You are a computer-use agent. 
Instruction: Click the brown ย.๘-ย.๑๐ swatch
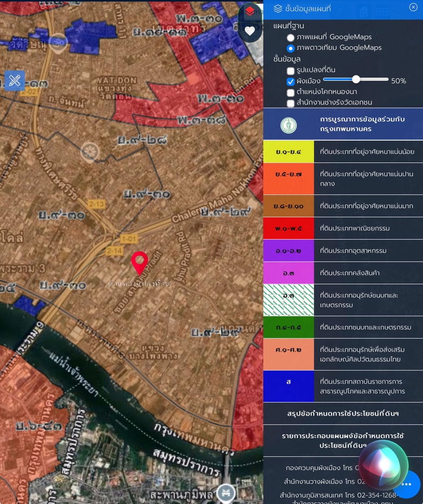[x=288, y=205]
